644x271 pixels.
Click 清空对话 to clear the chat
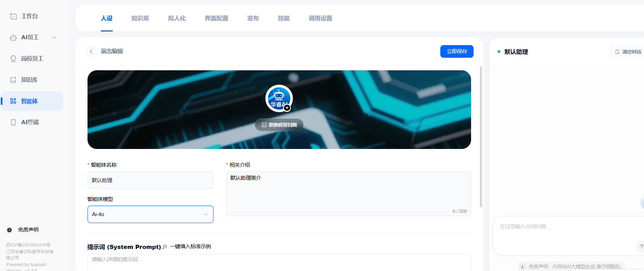pyautogui.click(x=628, y=52)
